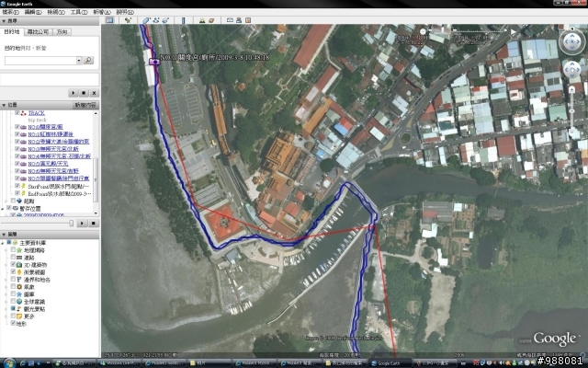Viewport: 588px width, 368px height.
Task: Click the Print icon in the toolbar
Action: click(x=239, y=20)
